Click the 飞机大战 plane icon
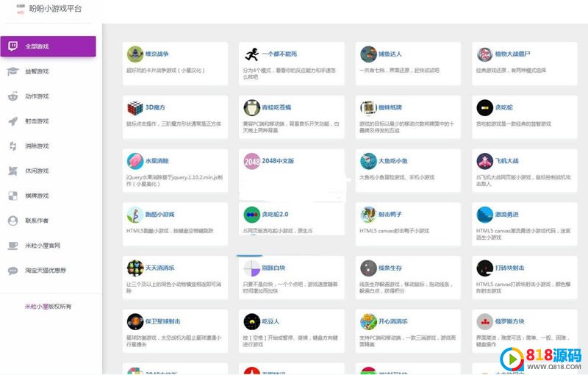Viewport: 588px width, 375px height. [484, 161]
